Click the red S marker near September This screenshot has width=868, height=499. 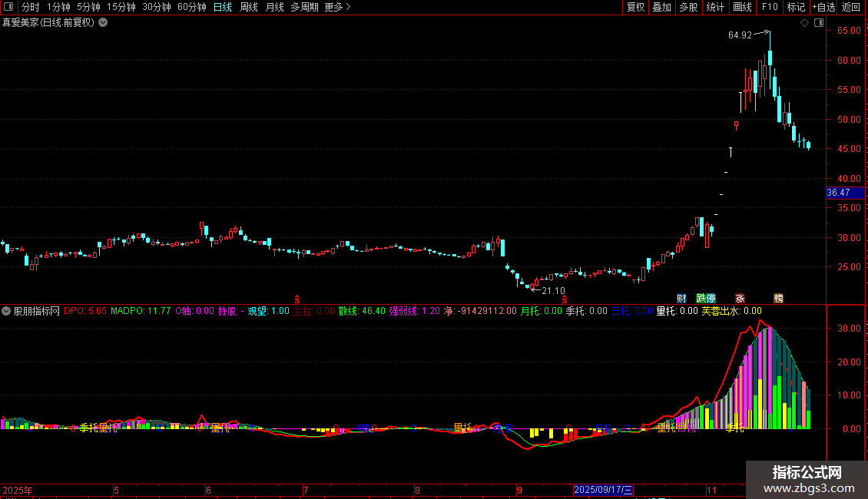click(564, 299)
